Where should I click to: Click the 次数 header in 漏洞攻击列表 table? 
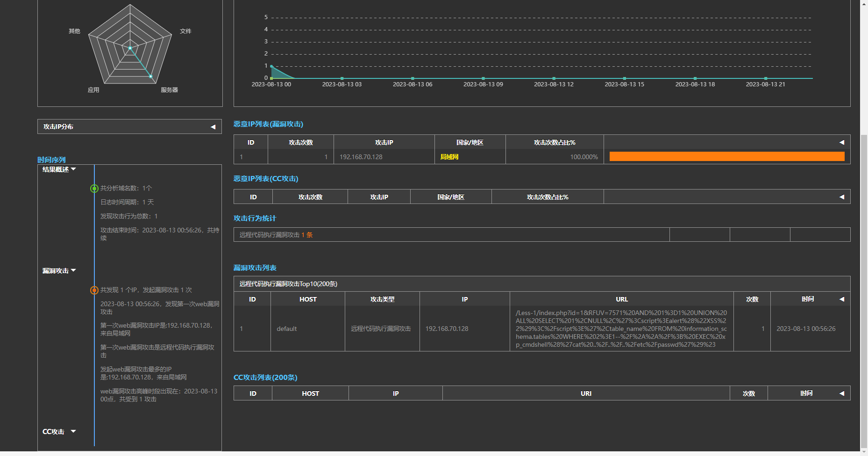coord(752,299)
